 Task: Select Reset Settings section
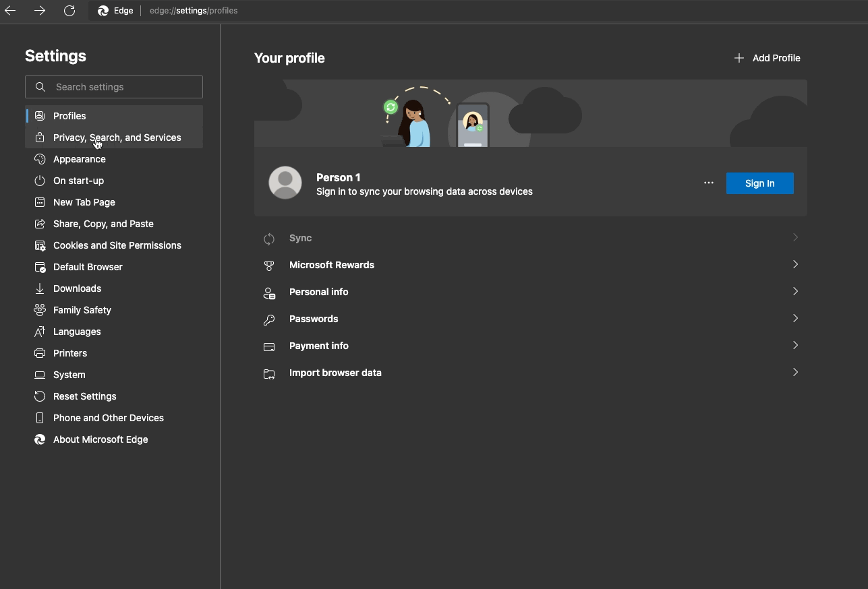click(x=114, y=396)
